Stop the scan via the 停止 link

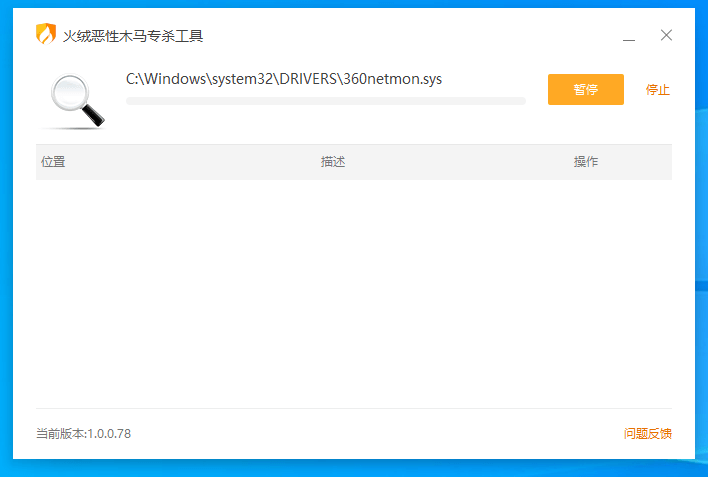657,89
